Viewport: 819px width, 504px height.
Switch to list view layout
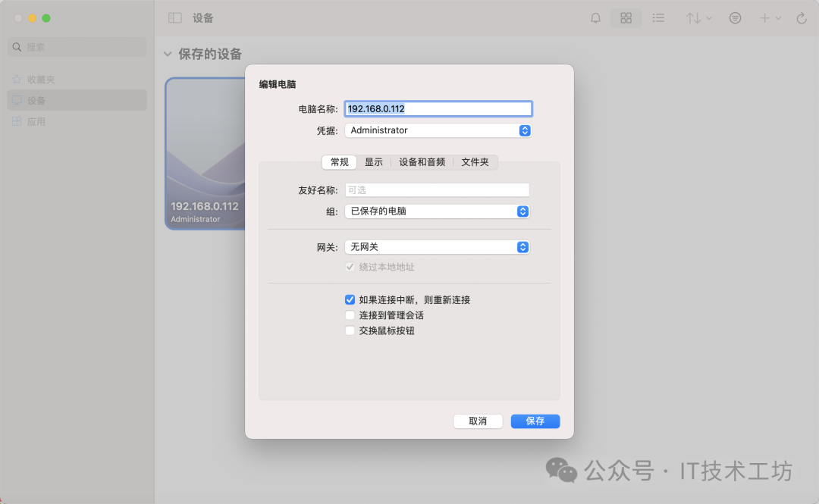tap(658, 17)
